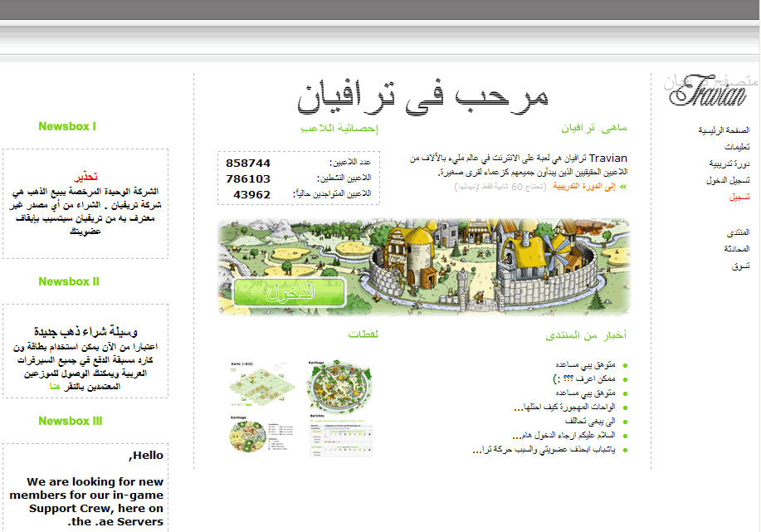Click the village banner illustration

click(424, 266)
